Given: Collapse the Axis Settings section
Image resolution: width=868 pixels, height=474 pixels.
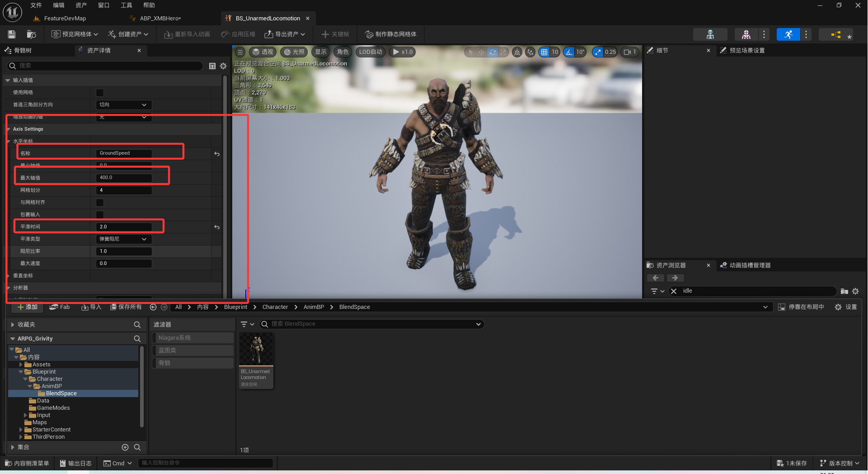Looking at the screenshot, I should click(8, 129).
